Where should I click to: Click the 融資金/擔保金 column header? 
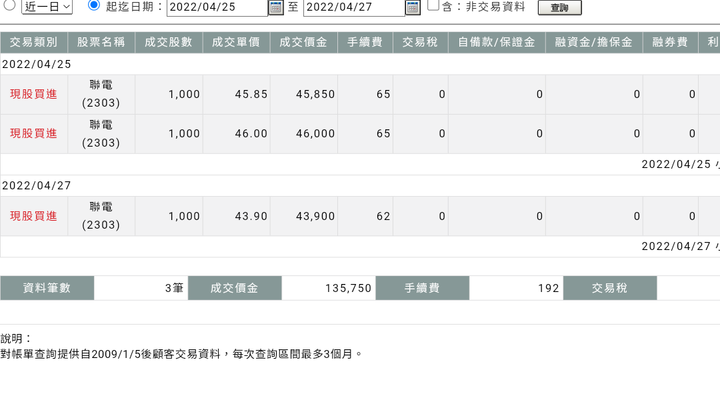pyautogui.click(x=594, y=42)
